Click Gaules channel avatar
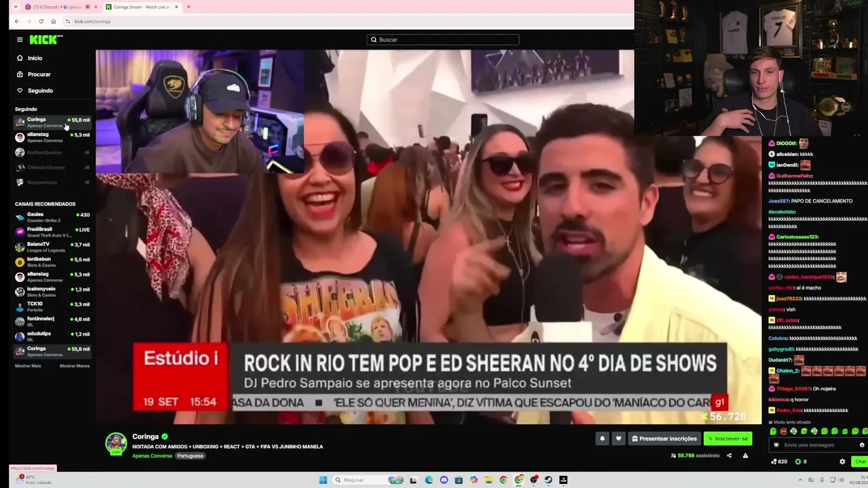Image resolution: width=868 pixels, height=488 pixels. coord(20,217)
